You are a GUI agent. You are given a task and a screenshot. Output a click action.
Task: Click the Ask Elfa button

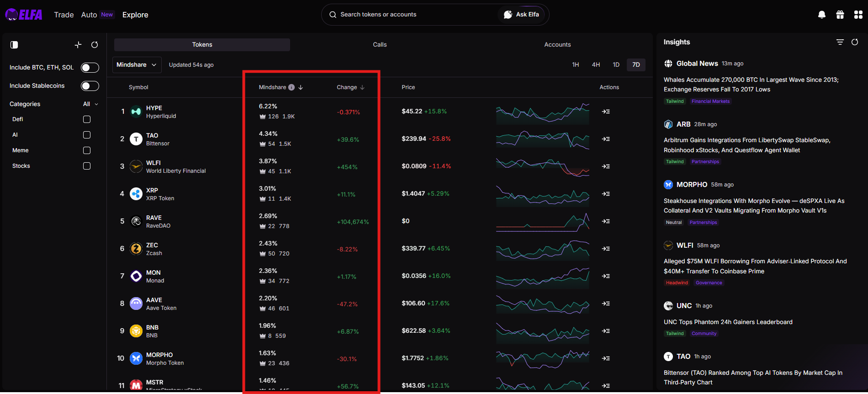coord(521,15)
